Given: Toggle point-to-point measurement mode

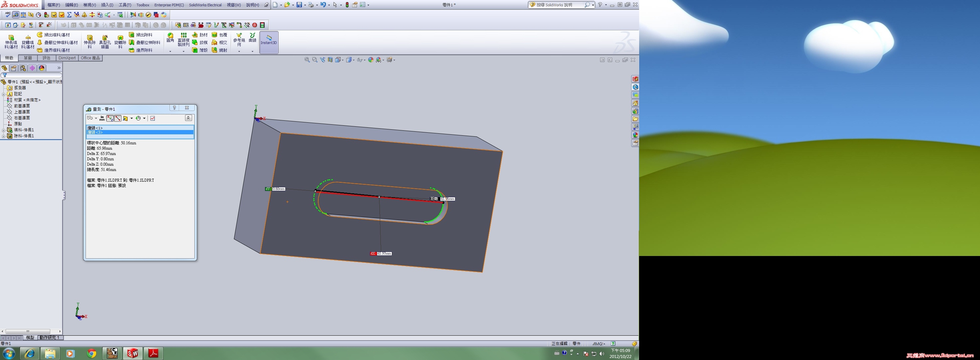Looking at the screenshot, I should click(118, 118).
